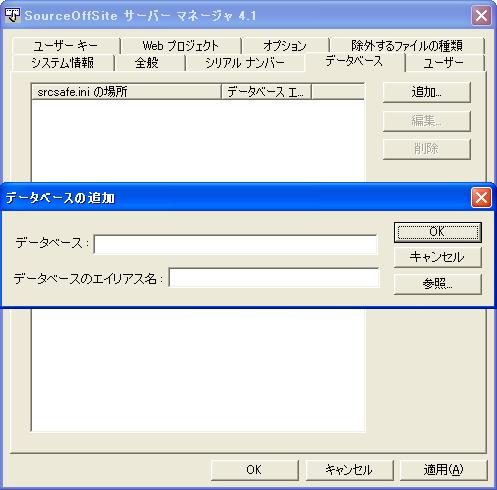The width and height of the screenshot is (497, 490).
Task: Browse for database with 参照... button
Action: tap(437, 284)
